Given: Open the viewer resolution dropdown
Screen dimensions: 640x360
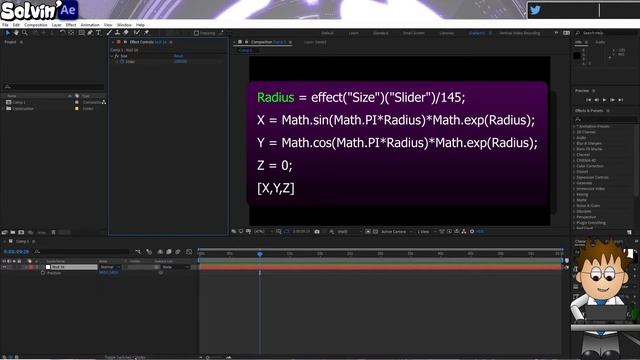Looking at the screenshot, I should coord(349,231).
